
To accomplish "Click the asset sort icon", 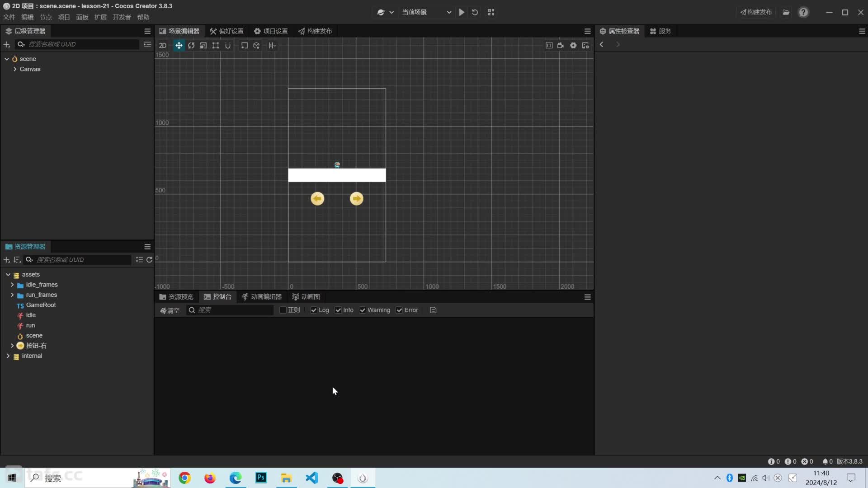I will pos(17,260).
